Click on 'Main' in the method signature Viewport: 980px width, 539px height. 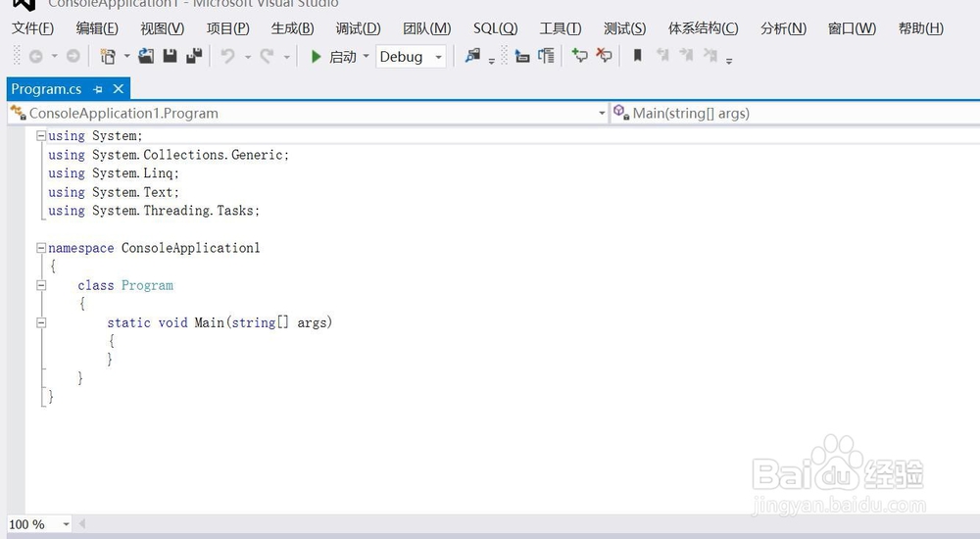coord(209,322)
